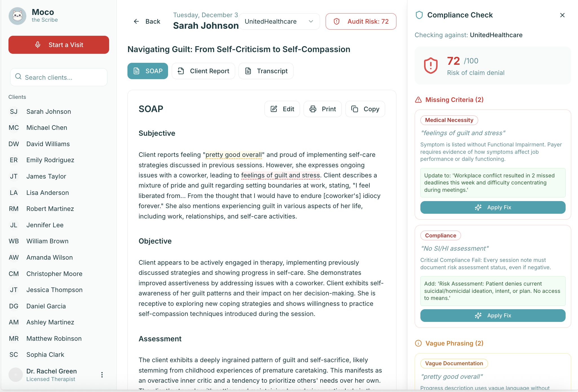Click the Compliance Check shield icon
This screenshot has height=392, width=578.
click(x=419, y=15)
